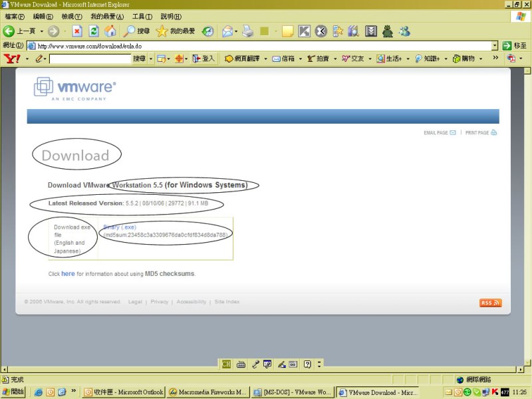Click the K arrow icon in toolbar
This screenshot has height=399, width=532.
point(305,31)
